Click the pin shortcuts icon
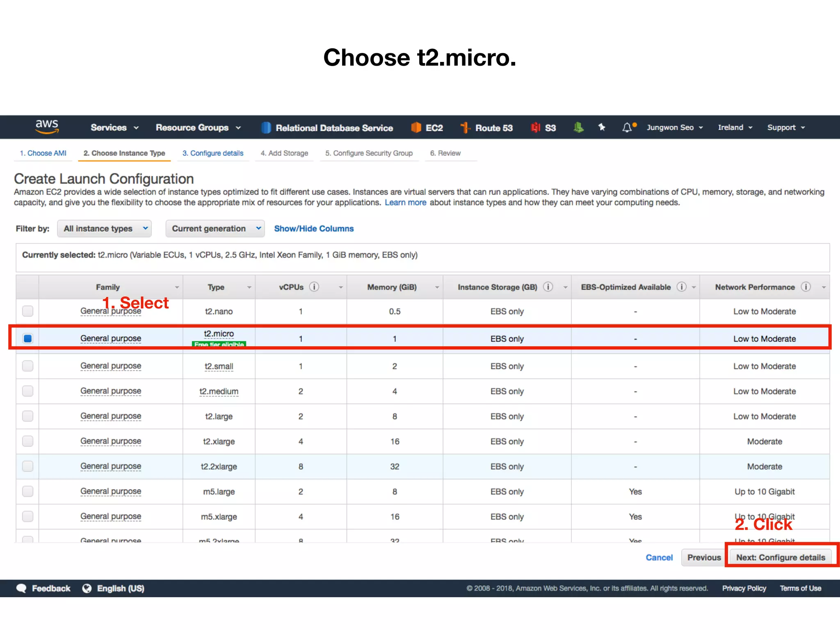 click(602, 127)
